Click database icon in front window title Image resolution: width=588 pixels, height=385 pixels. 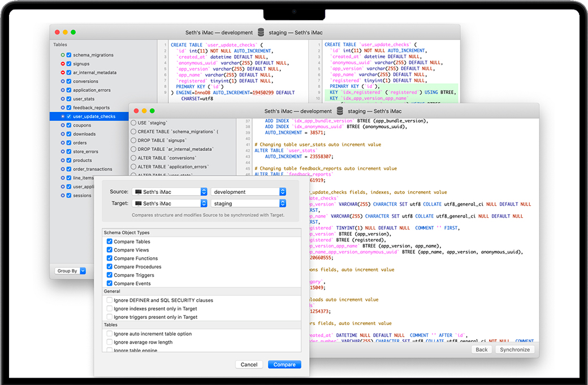point(340,111)
